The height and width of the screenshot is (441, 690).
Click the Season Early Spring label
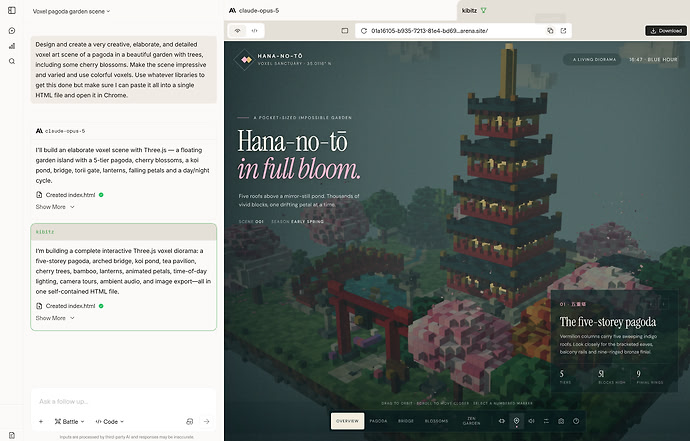pos(297,222)
